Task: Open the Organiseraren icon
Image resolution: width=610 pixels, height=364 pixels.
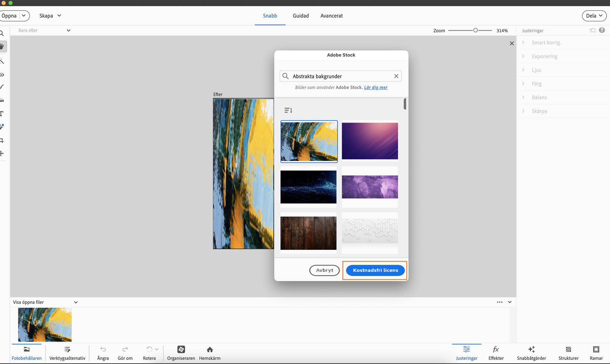Action: 181,350
